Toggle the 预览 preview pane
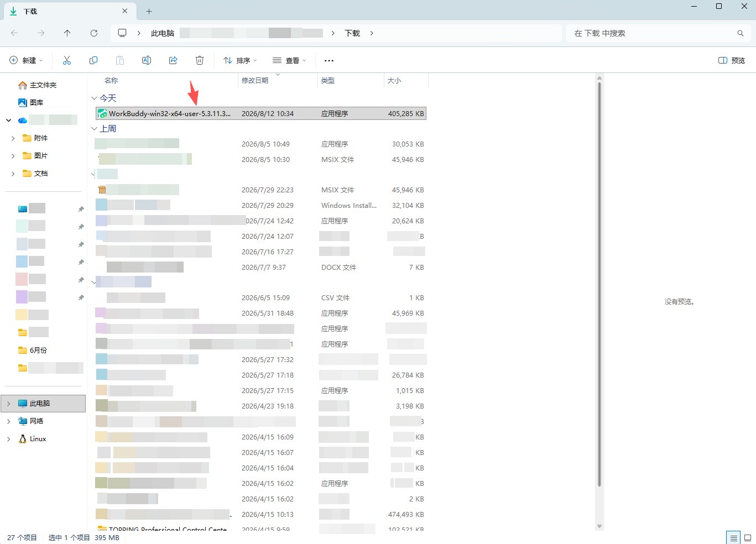This screenshot has height=544, width=756. click(x=732, y=60)
